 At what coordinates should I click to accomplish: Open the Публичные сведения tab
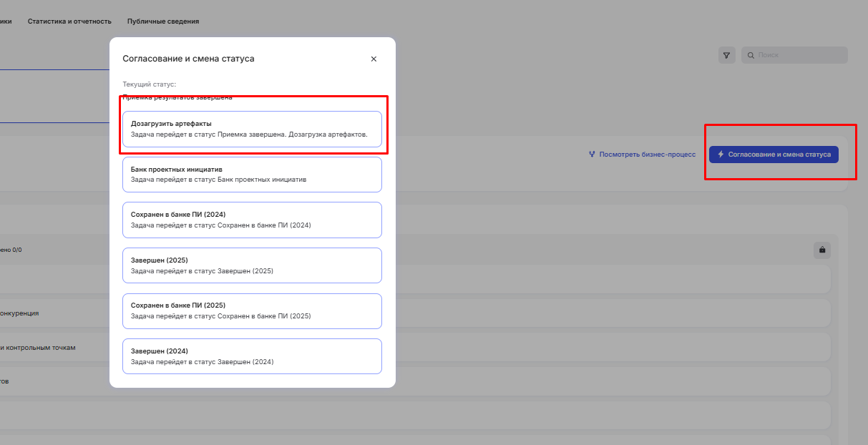click(x=163, y=21)
